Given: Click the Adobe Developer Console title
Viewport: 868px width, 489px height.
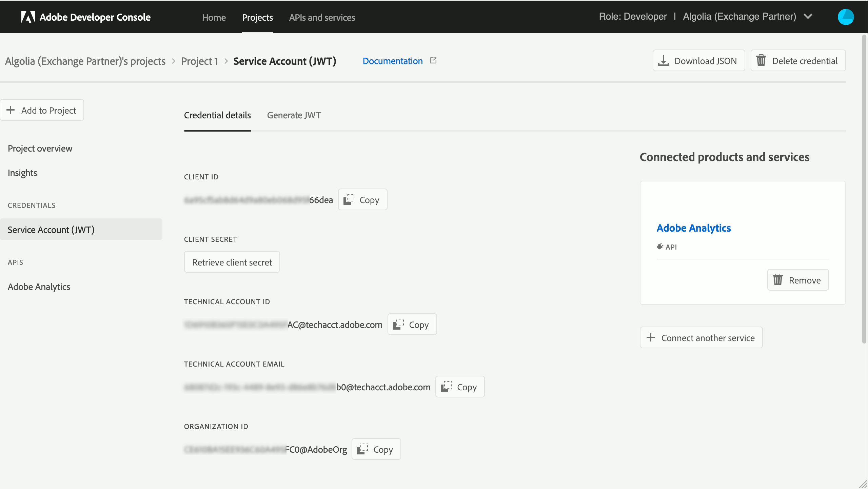Looking at the screenshot, I should pos(95,17).
